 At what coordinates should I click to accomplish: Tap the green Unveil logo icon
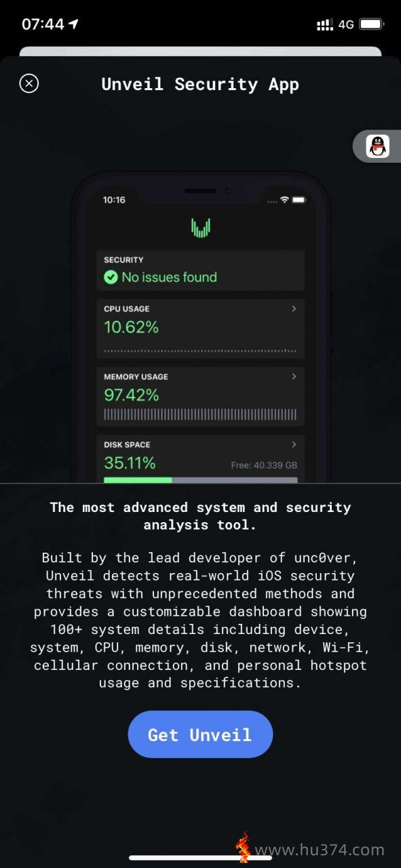[200, 228]
